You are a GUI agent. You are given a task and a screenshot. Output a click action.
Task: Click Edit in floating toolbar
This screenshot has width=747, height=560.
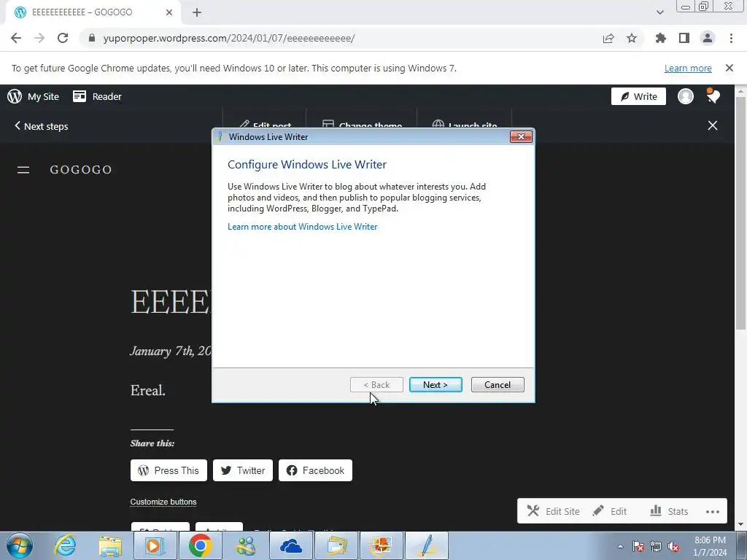610,511
